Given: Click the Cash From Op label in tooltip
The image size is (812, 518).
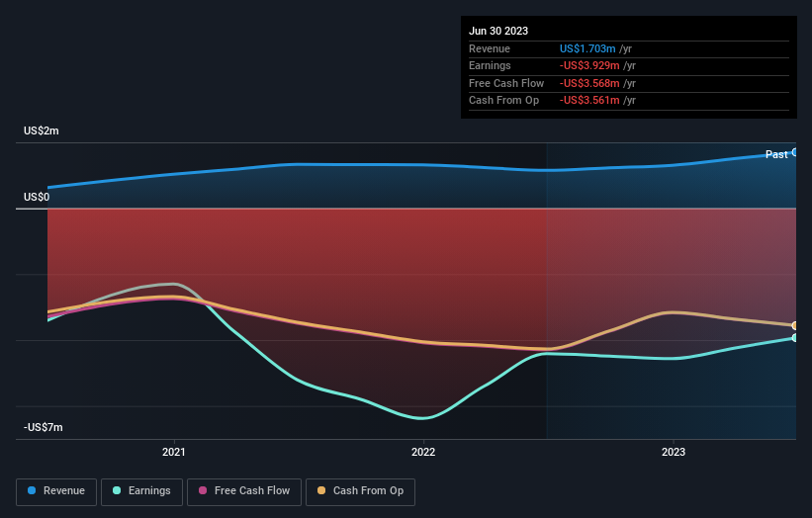Looking at the screenshot, I should [503, 101].
